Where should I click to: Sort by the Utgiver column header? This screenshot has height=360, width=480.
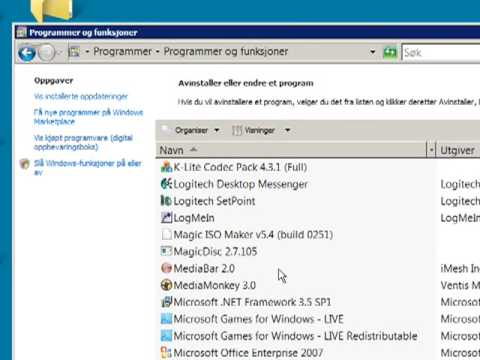click(x=459, y=150)
